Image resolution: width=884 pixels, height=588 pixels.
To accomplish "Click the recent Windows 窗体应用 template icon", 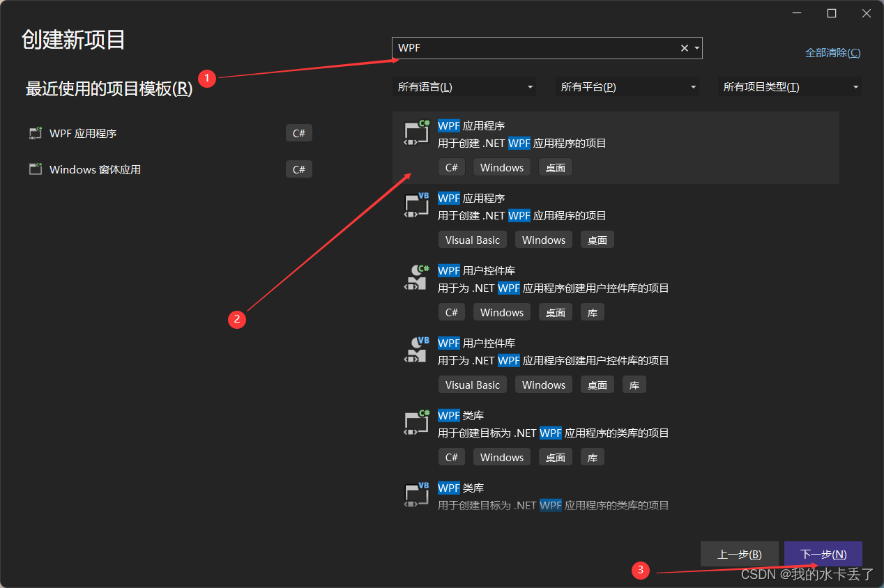I will coord(35,169).
